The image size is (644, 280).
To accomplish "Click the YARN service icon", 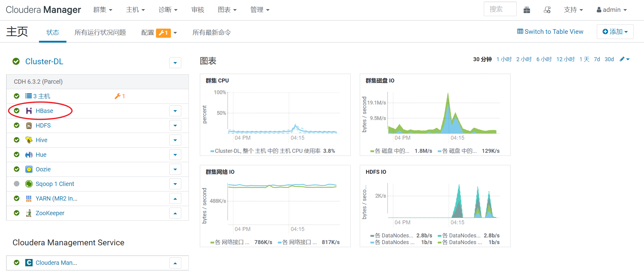I will 29,198.
